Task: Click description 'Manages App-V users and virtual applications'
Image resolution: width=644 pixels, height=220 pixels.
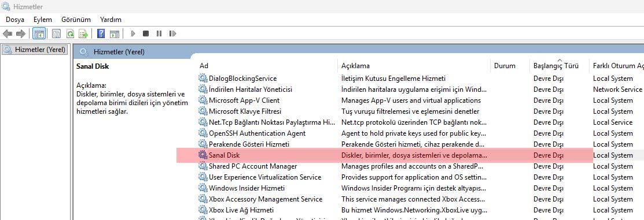Action: click(x=411, y=100)
